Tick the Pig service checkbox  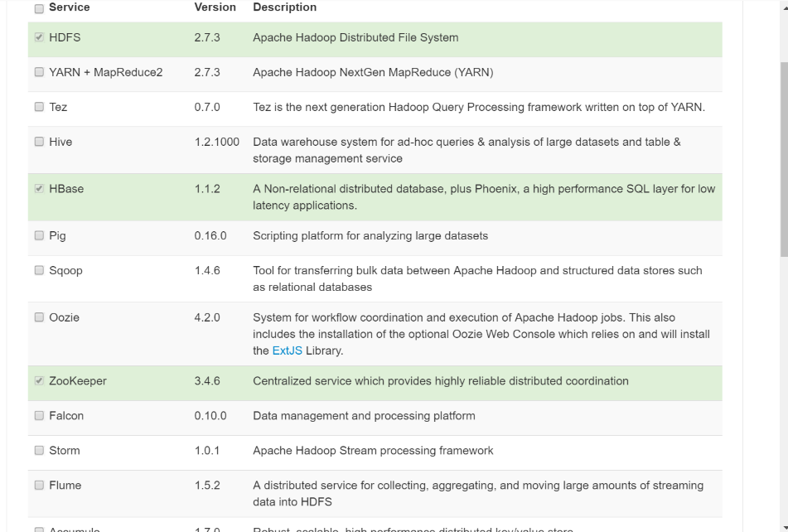pyautogui.click(x=39, y=236)
